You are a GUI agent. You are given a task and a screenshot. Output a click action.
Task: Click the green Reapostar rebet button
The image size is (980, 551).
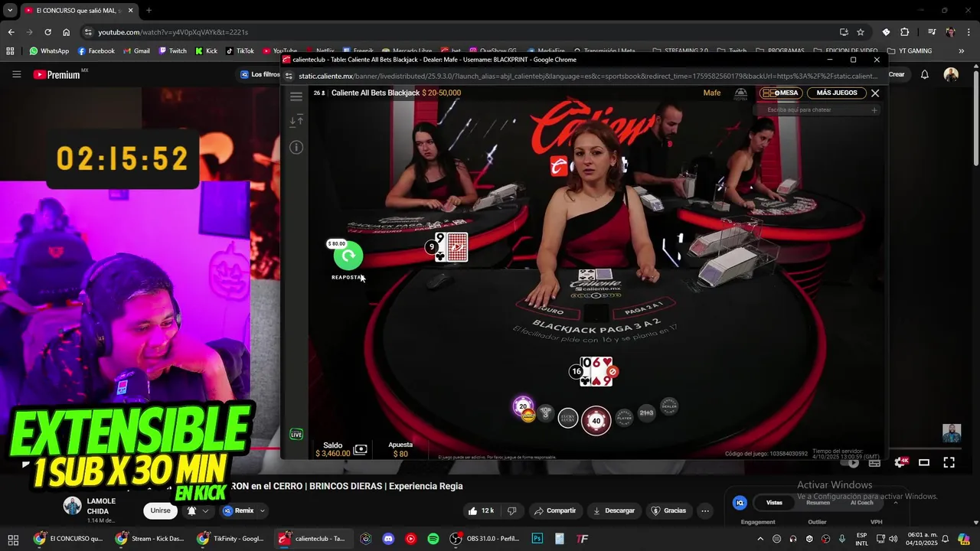tap(348, 256)
